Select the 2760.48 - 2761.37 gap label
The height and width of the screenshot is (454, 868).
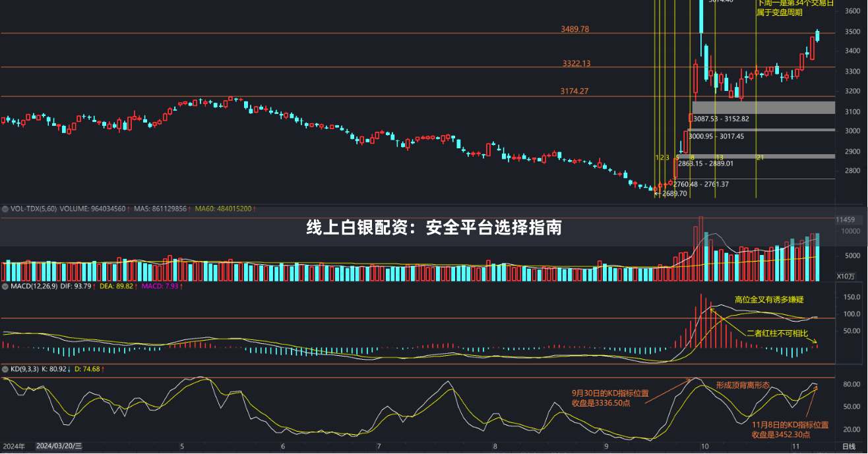pos(700,184)
